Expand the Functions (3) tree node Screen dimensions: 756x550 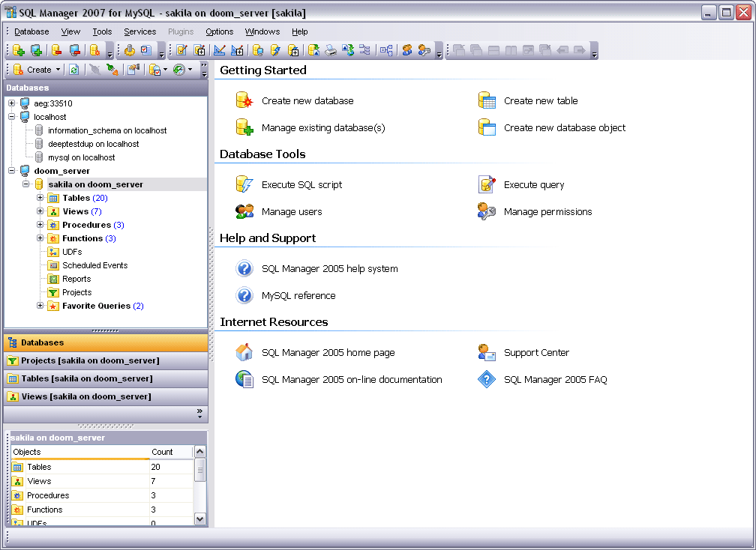click(x=40, y=238)
